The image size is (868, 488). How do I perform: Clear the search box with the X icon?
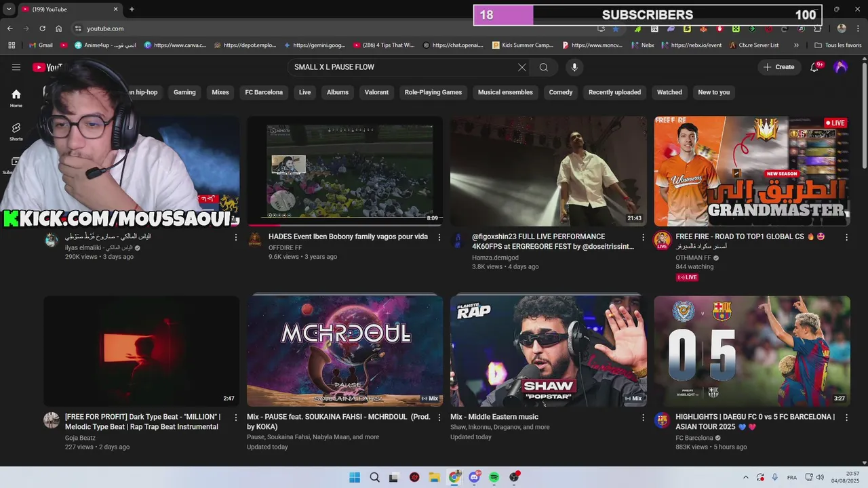click(x=522, y=67)
